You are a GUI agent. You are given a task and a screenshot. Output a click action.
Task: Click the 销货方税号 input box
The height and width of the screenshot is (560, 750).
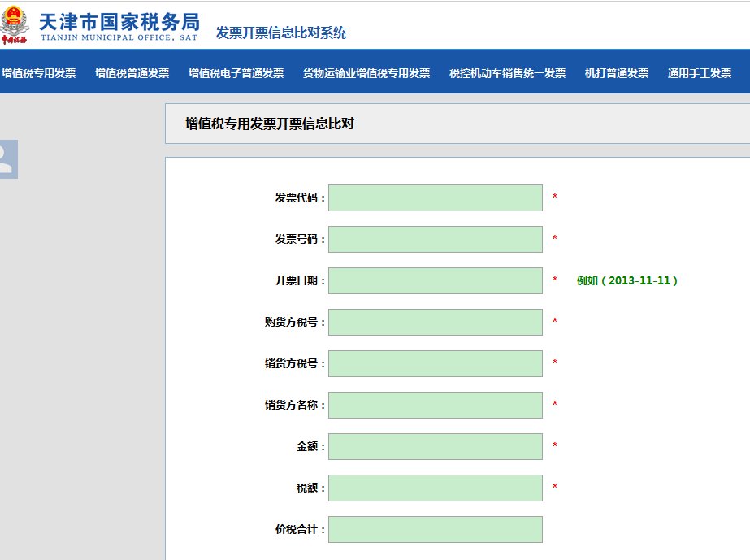(436, 362)
